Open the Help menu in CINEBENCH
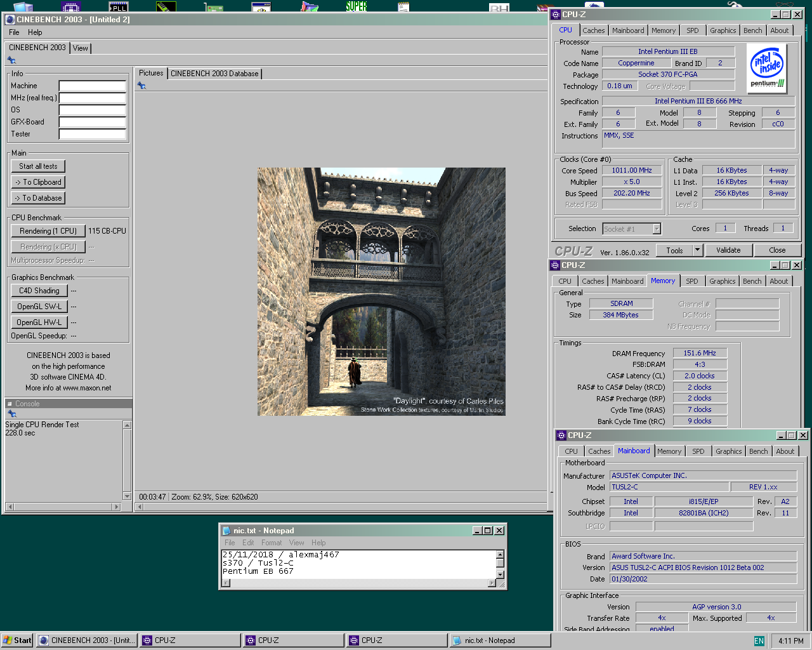 [35, 32]
